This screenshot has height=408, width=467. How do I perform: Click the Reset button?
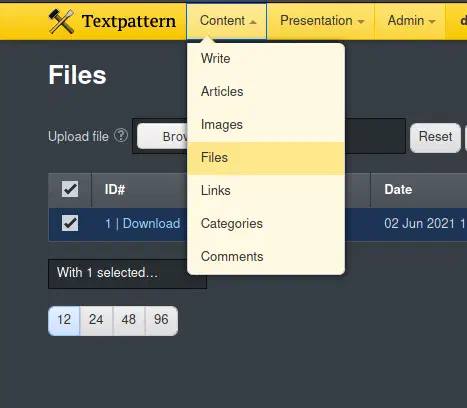coord(435,137)
